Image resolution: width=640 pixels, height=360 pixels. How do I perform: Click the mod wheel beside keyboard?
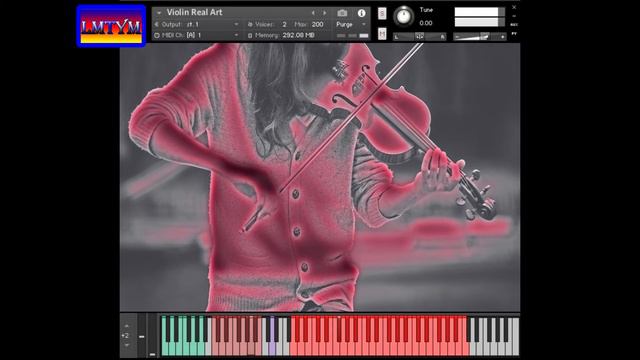coord(152,336)
